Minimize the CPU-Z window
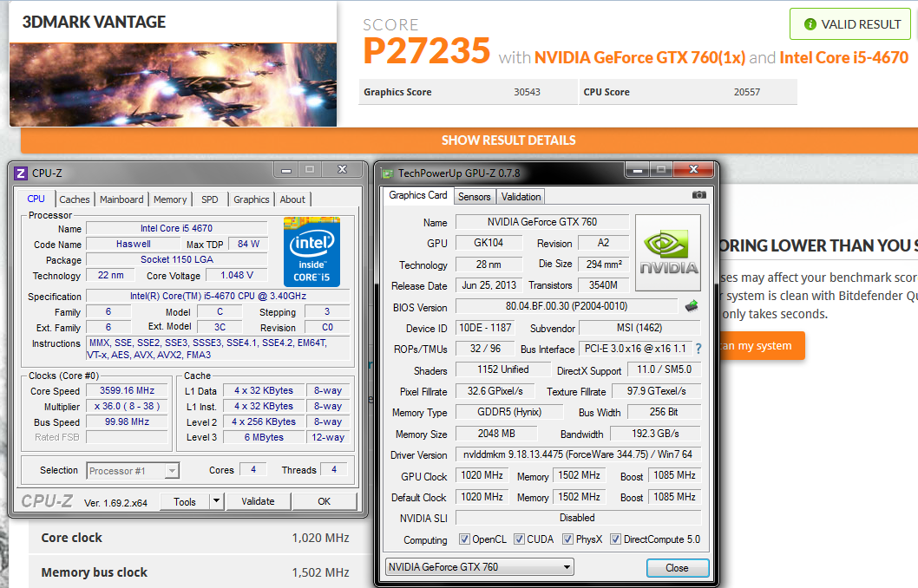 click(286, 170)
